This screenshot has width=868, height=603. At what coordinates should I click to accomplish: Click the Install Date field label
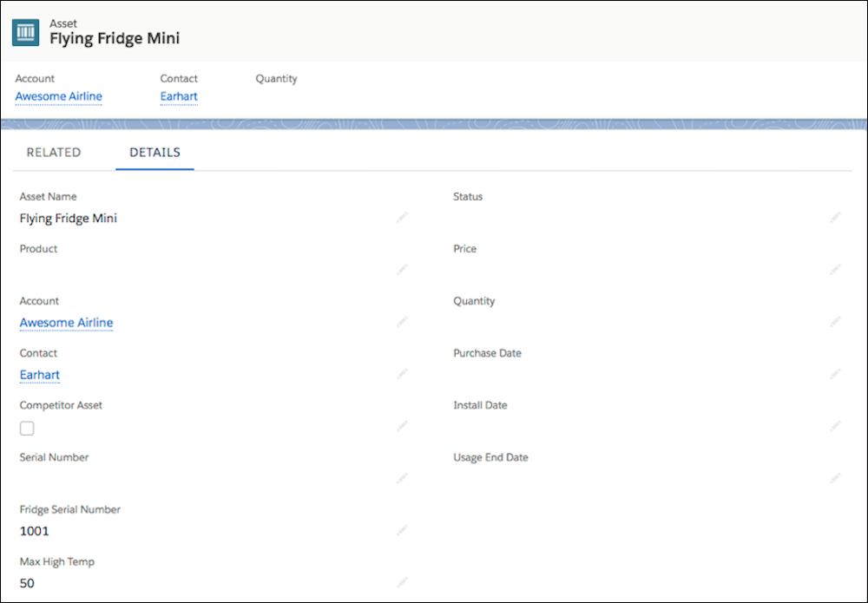481,405
